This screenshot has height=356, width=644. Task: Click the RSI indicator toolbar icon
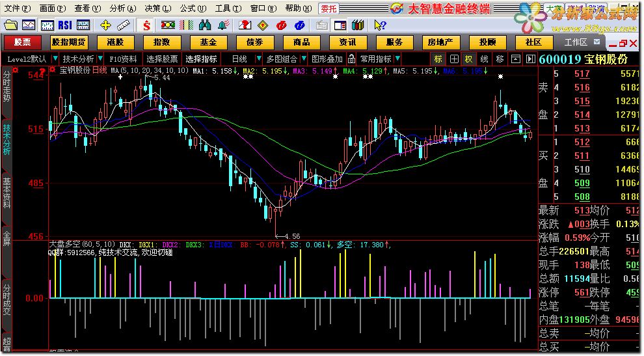(x=65, y=25)
